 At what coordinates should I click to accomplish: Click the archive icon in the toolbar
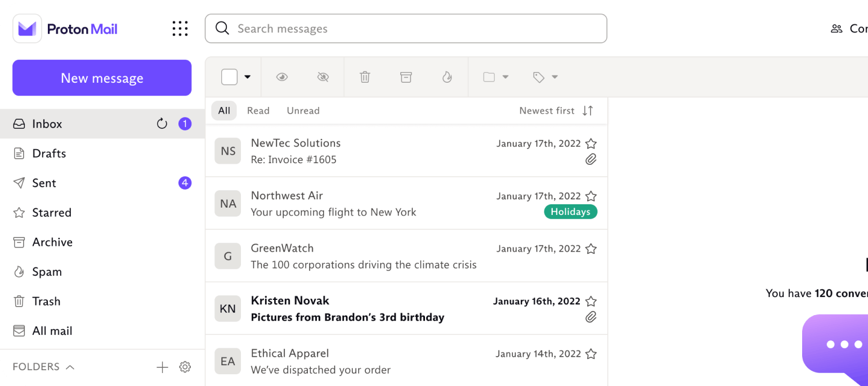click(406, 77)
